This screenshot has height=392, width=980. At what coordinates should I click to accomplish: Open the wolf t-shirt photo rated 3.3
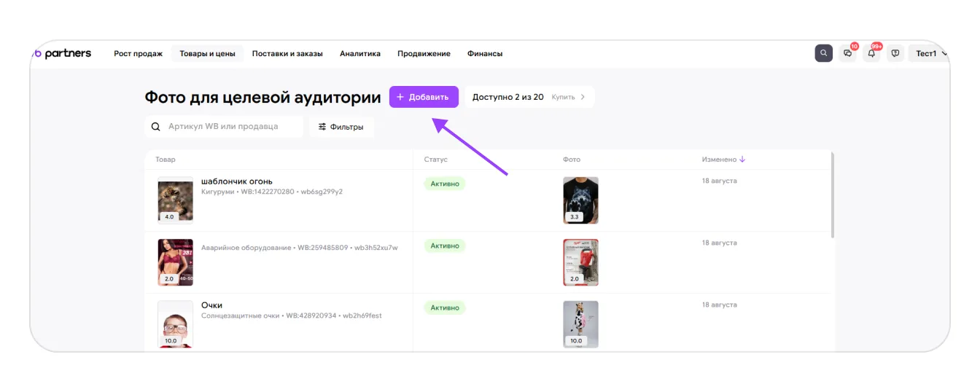pos(580,200)
